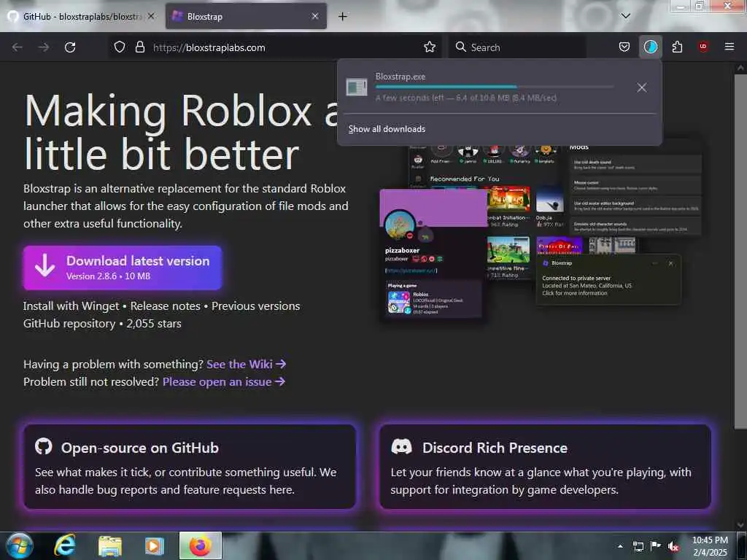The image size is (747, 560).
Task: Expand the list all tabs chevron
Action: (x=625, y=16)
